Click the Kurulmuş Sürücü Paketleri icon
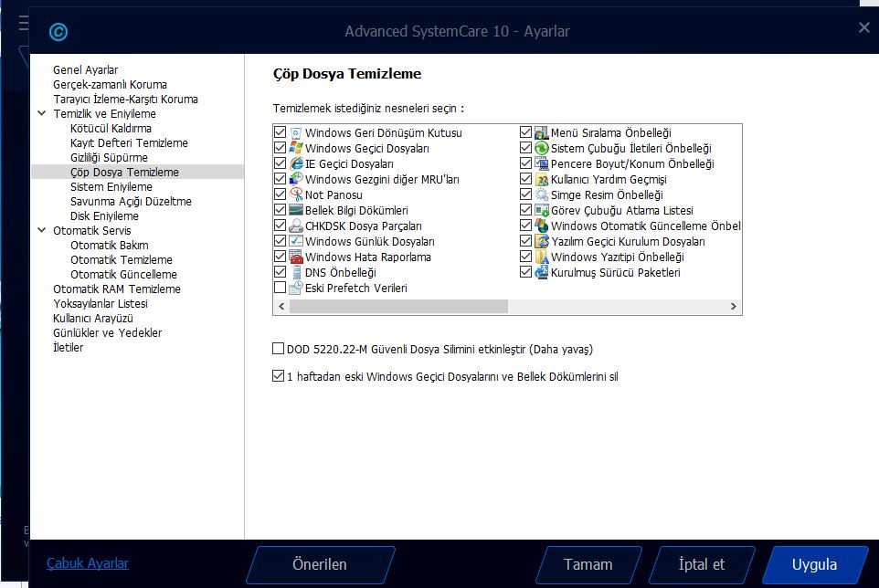 coord(542,272)
